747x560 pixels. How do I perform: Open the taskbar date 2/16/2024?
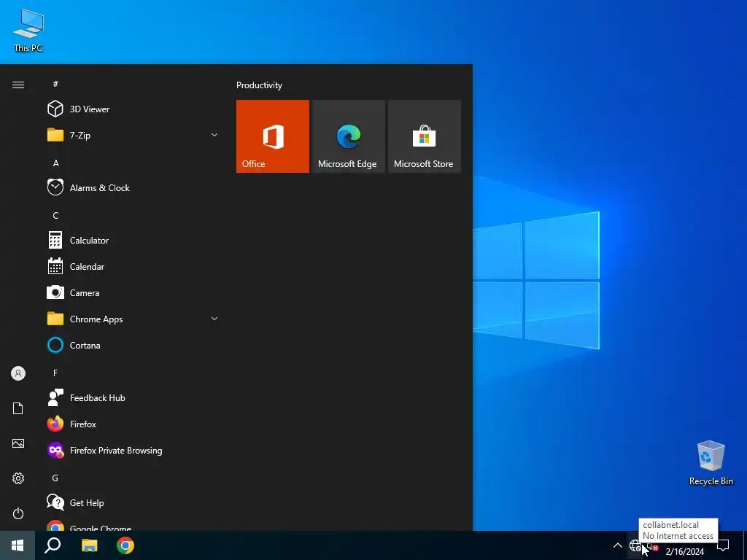point(684,551)
